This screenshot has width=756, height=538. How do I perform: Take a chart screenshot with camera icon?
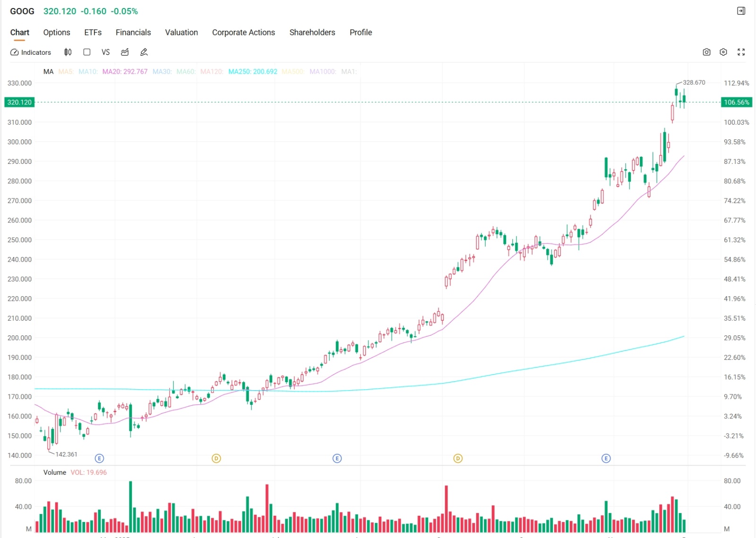706,52
